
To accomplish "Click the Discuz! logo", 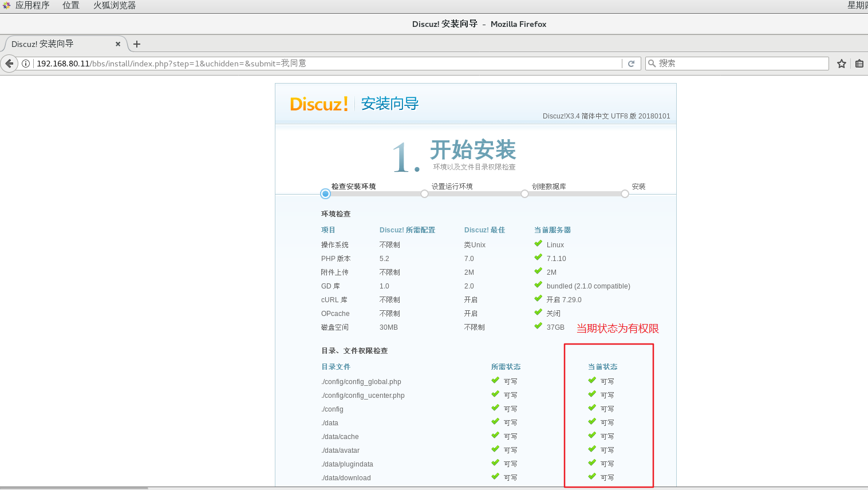I will 319,104.
